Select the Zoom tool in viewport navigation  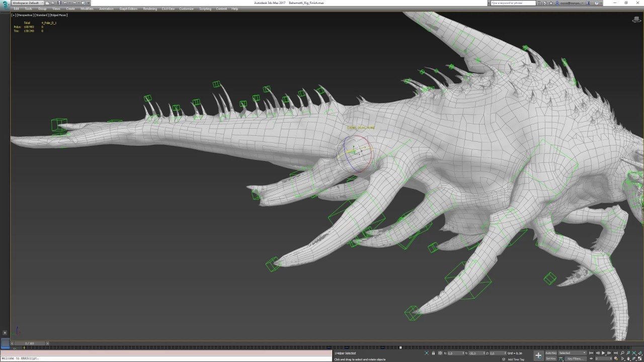[x=622, y=352]
